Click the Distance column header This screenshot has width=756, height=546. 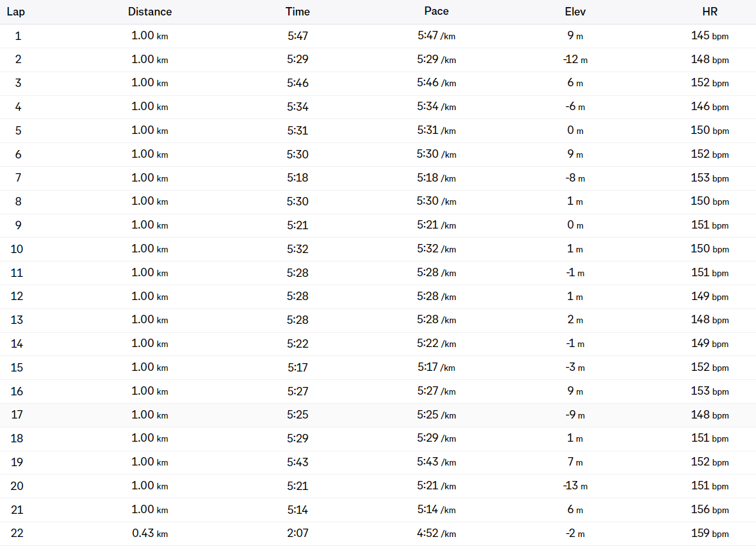pos(149,12)
